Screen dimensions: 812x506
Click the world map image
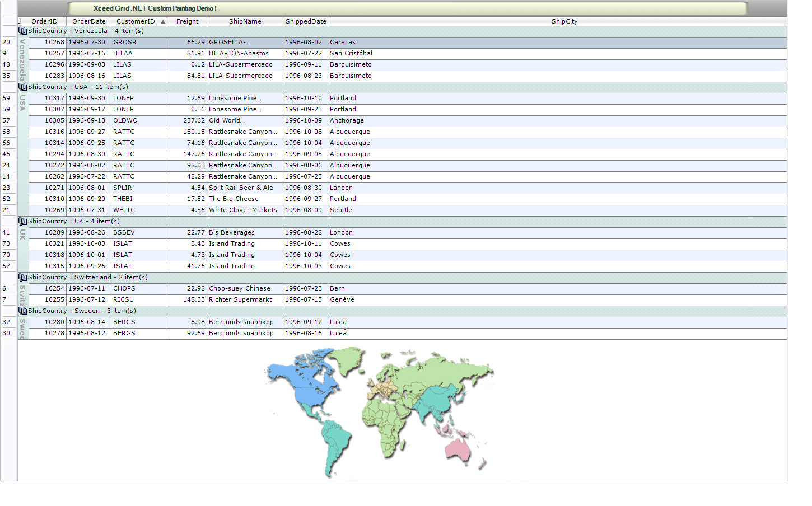coord(380,412)
